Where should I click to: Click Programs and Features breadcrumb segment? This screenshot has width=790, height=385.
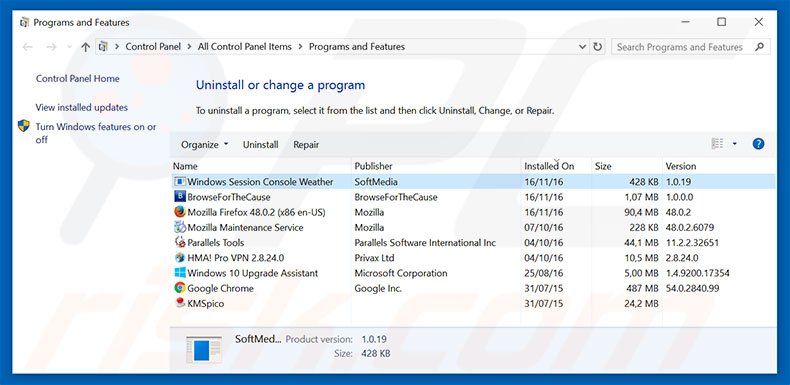tap(357, 47)
